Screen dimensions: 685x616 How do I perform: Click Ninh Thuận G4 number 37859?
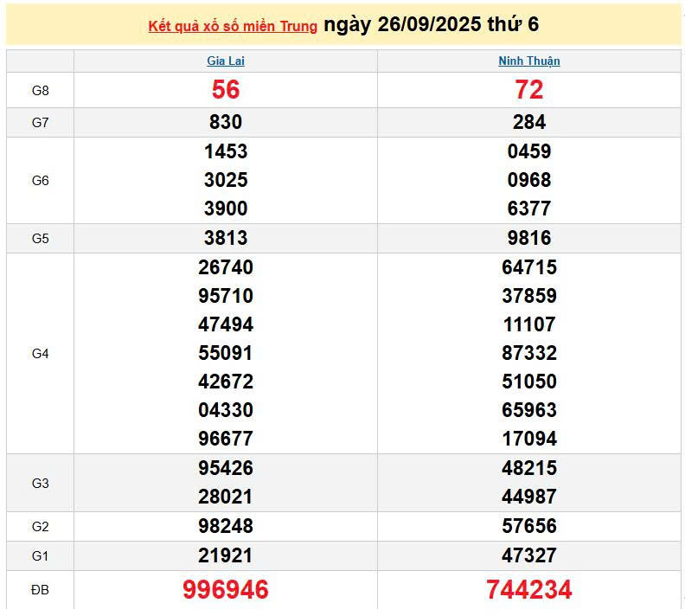pyautogui.click(x=529, y=296)
